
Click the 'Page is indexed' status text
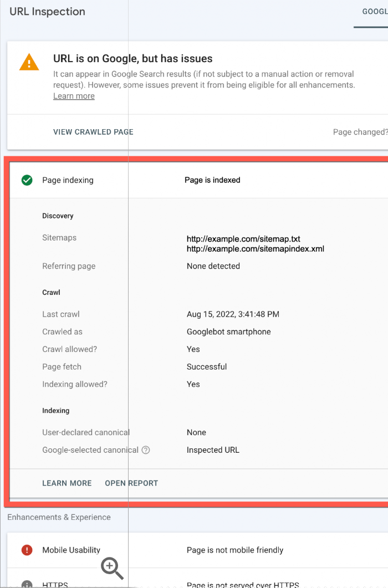pyautogui.click(x=212, y=180)
